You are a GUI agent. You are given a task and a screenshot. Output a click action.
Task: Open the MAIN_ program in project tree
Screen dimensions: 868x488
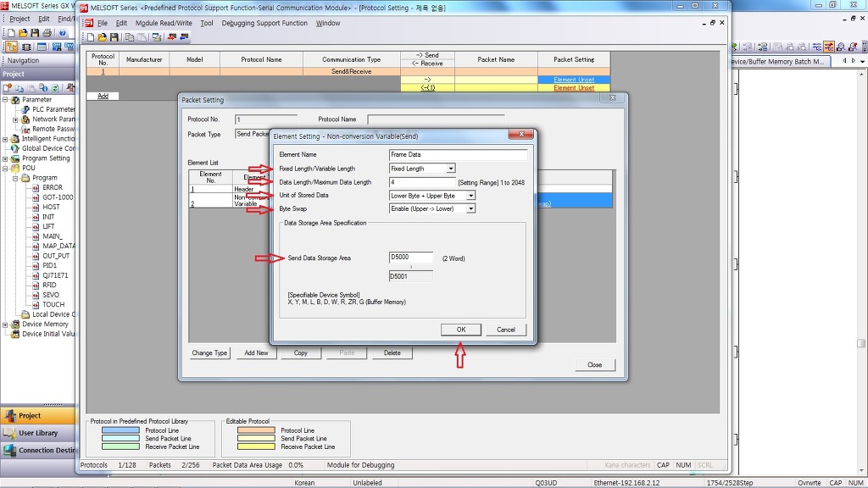[x=52, y=236]
